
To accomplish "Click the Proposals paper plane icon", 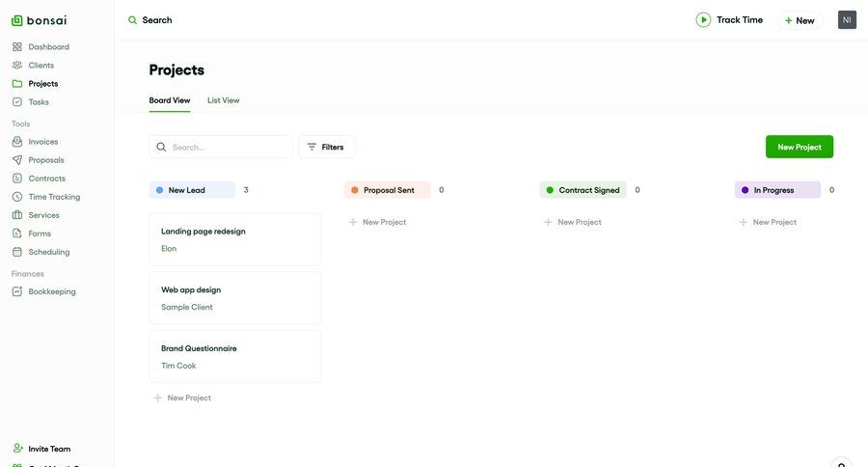I will click(17, 160).
